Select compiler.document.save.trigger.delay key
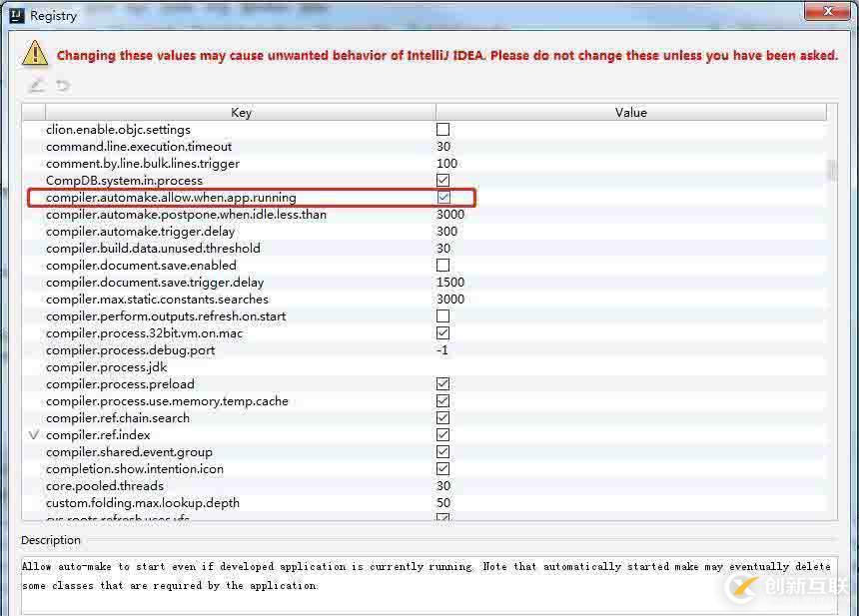This screenshot has width=859, height=616. tap(155, 282)
